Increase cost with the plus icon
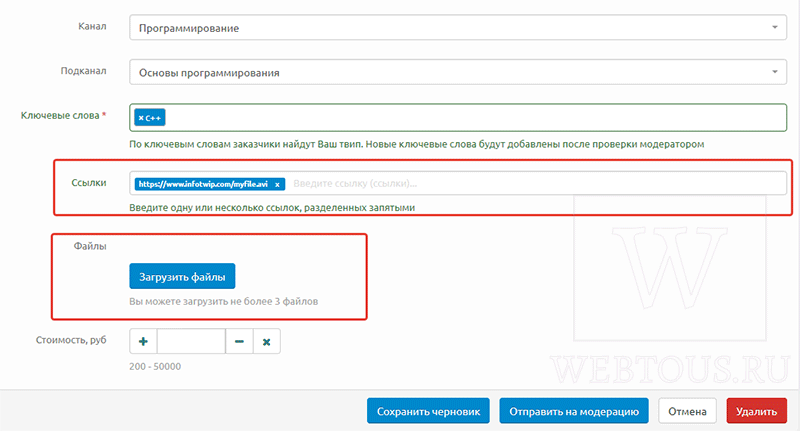800x431 pixels. coord(143,341)
